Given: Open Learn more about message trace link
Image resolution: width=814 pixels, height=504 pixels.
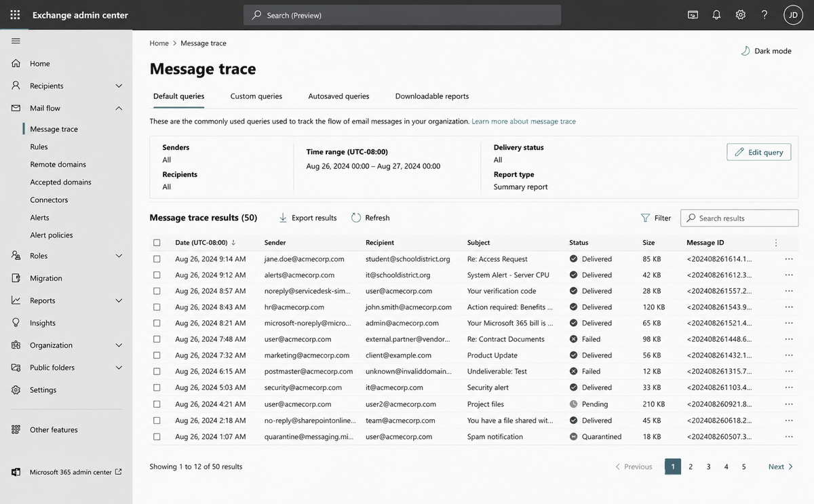Looking at the screenshot, I should click(x=524, y=121).
